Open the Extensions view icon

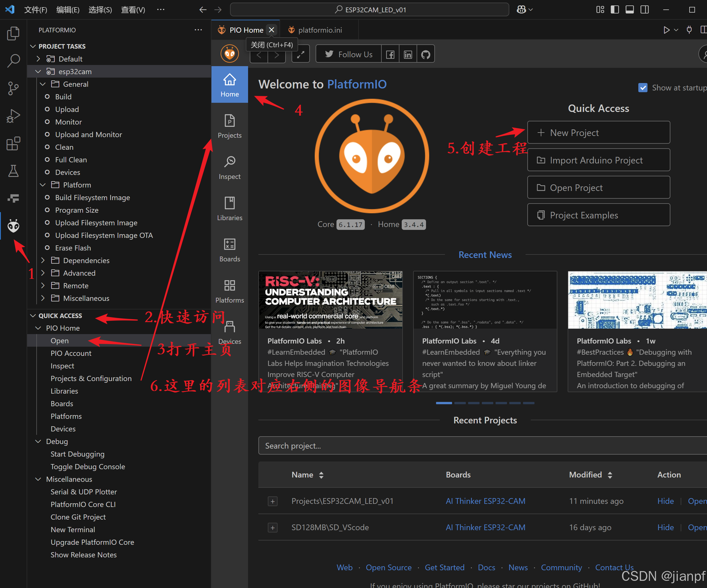point(13,144)
